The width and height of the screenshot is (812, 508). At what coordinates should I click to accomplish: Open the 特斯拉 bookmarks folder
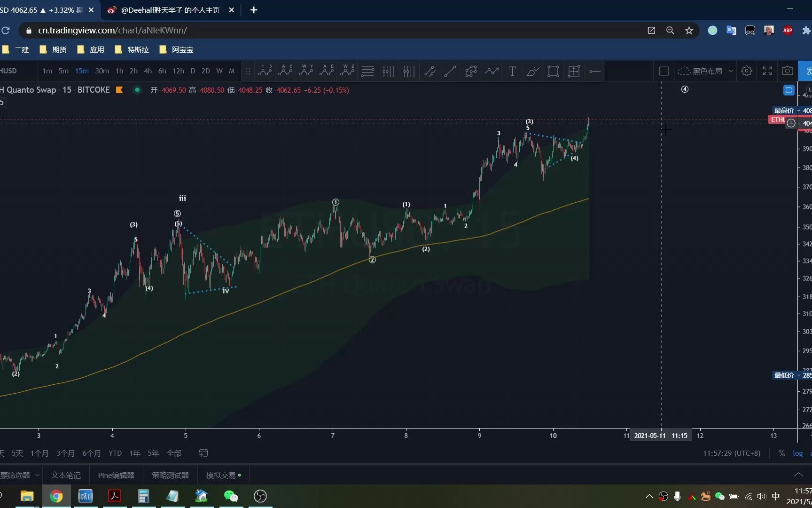click(x=132, y=49)
